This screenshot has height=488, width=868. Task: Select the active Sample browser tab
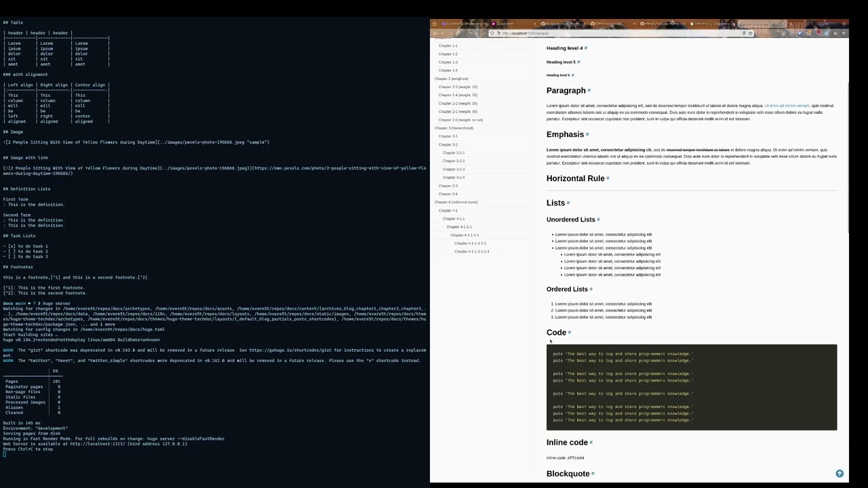pyautogui.click(x=761, y=24)
